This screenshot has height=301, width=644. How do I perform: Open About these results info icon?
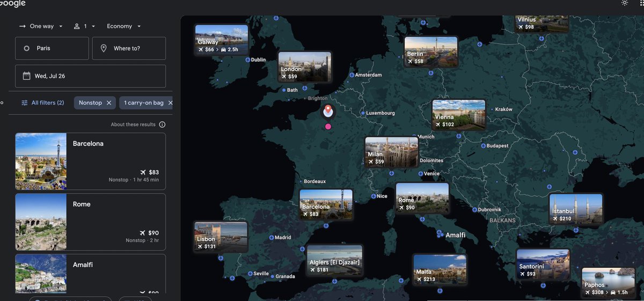(x=162, y=124)
